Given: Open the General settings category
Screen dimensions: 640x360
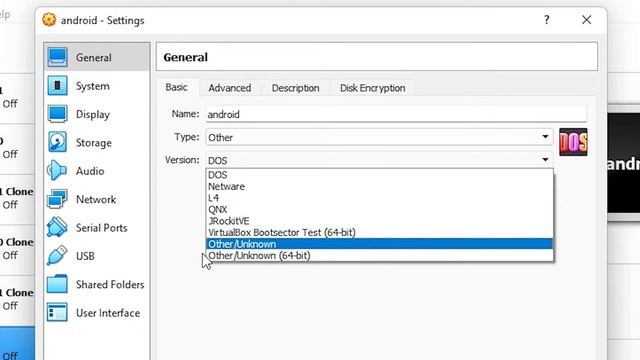Looking at the screenshot, I should pos(97,57).
